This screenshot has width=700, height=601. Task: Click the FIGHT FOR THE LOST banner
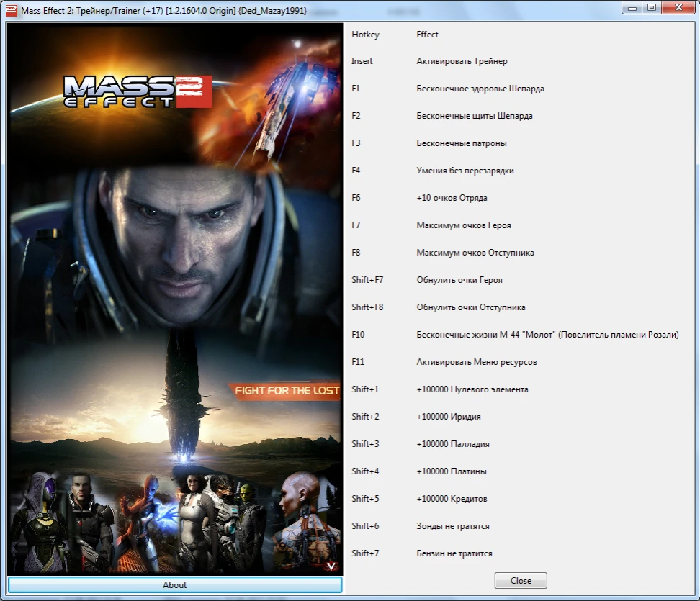[287, 391]
